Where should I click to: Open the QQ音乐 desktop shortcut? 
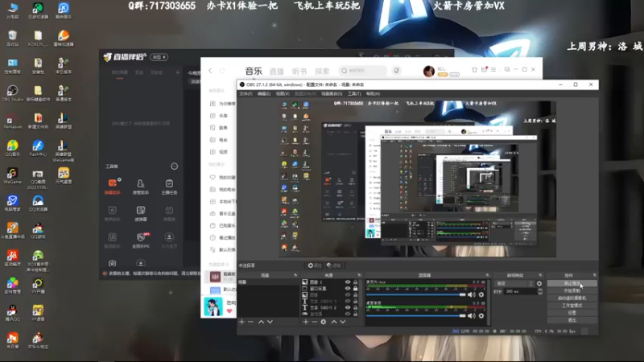(12, 148)
